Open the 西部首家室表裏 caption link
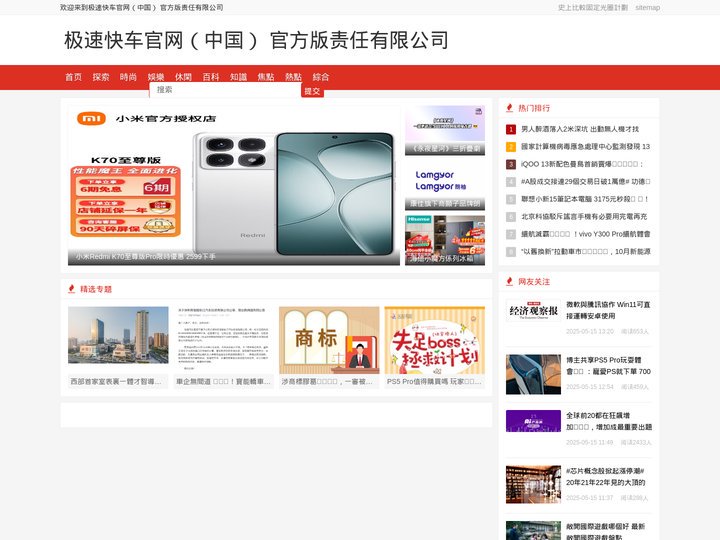Viewport: 720px width, 540px height. (x=116, y=382)
